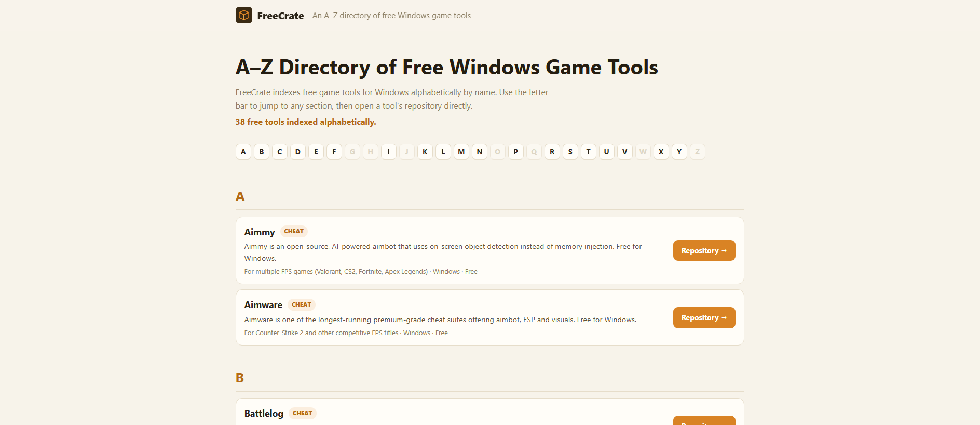Click '38 free tools indexed alphabetically.' text
The width and height of the screenshot is (980, 425).
(306, 122)
